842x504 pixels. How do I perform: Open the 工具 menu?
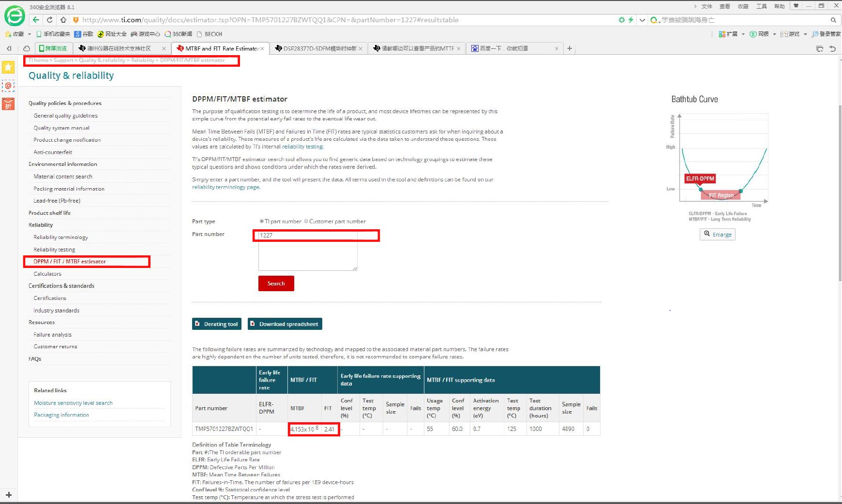click(762, 6)
